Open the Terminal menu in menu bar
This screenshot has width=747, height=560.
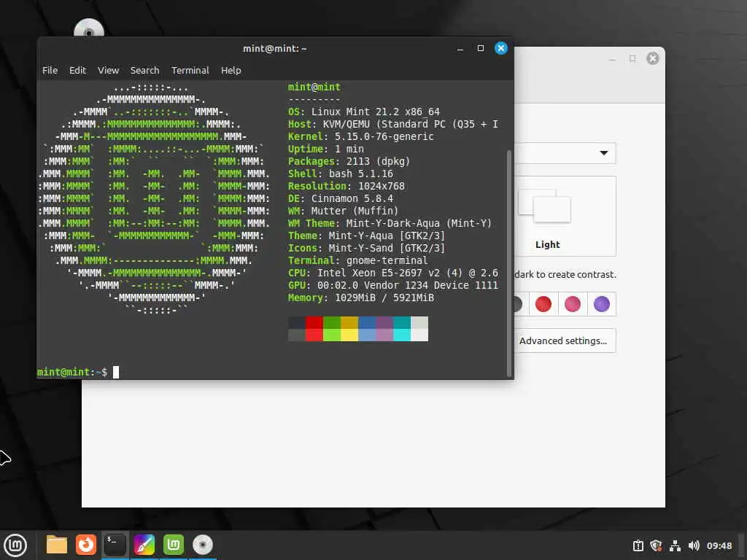[x=190, y=71]
